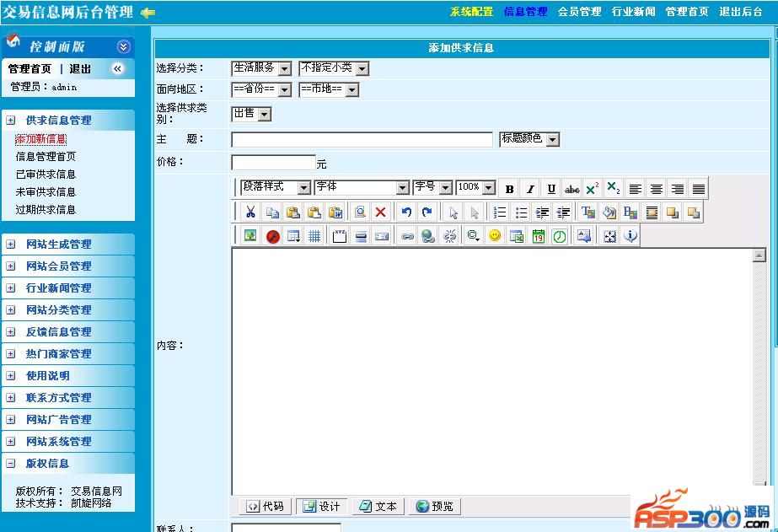778x532 pixels.
Task: Open 行业新闻 top menu
Action: tap(634, 12)
